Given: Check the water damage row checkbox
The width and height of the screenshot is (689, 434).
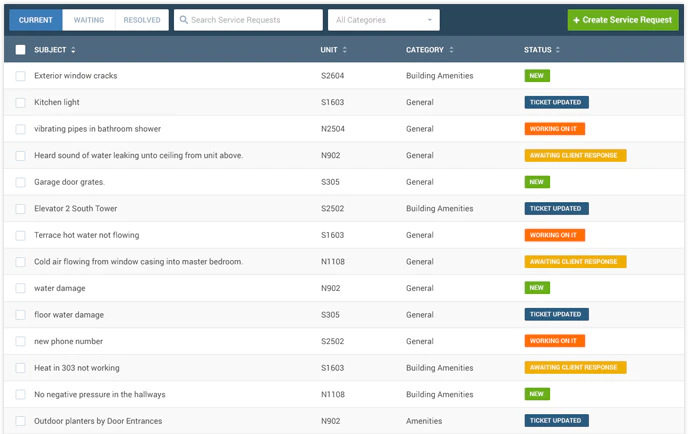Looking at the screenshot, I should pos(20,288).
